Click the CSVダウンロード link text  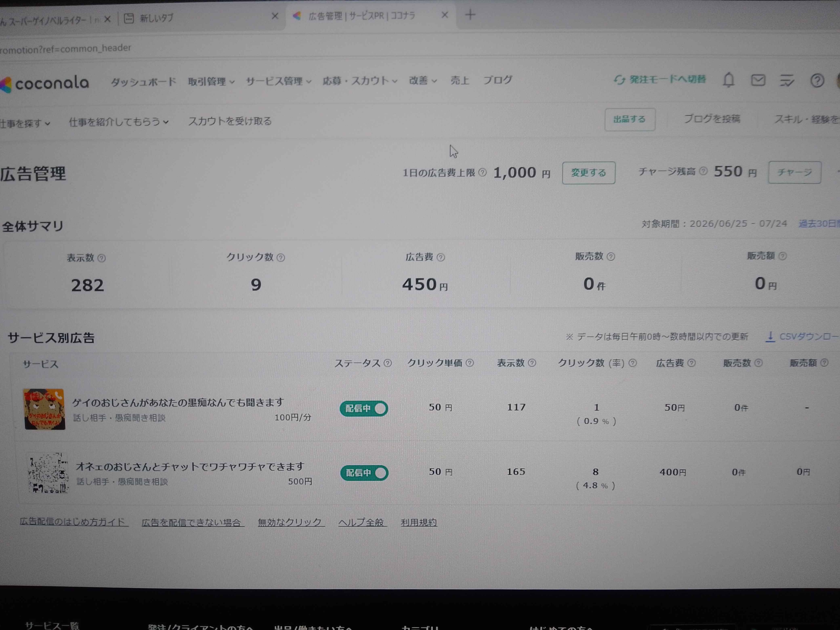coord(809,336)
